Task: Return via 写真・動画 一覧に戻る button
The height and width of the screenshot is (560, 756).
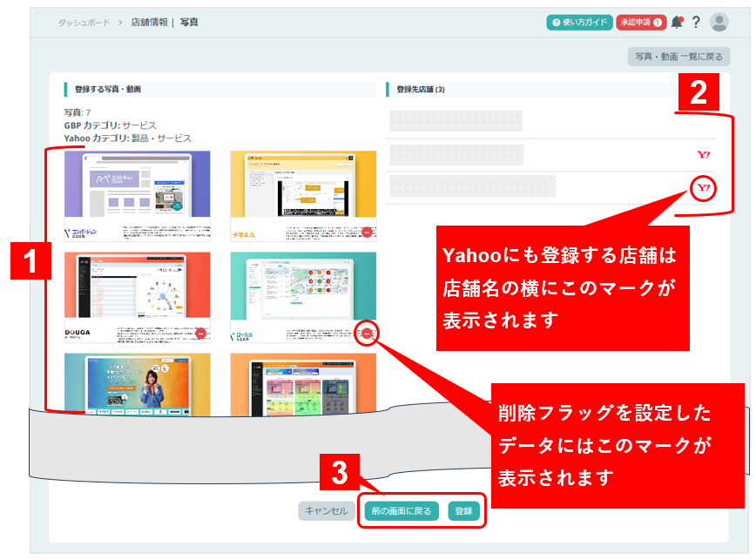Action: (x=678, y=57)
